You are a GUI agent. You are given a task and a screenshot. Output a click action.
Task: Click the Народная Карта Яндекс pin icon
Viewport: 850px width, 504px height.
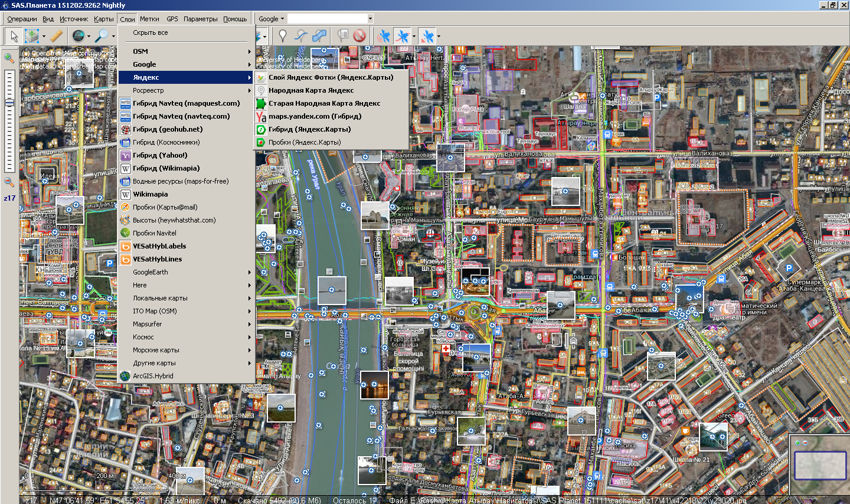coord(261,90)
